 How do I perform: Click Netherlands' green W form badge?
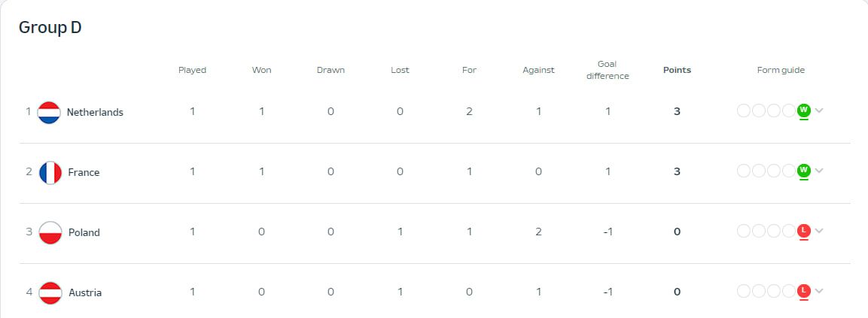pos(803,111)
